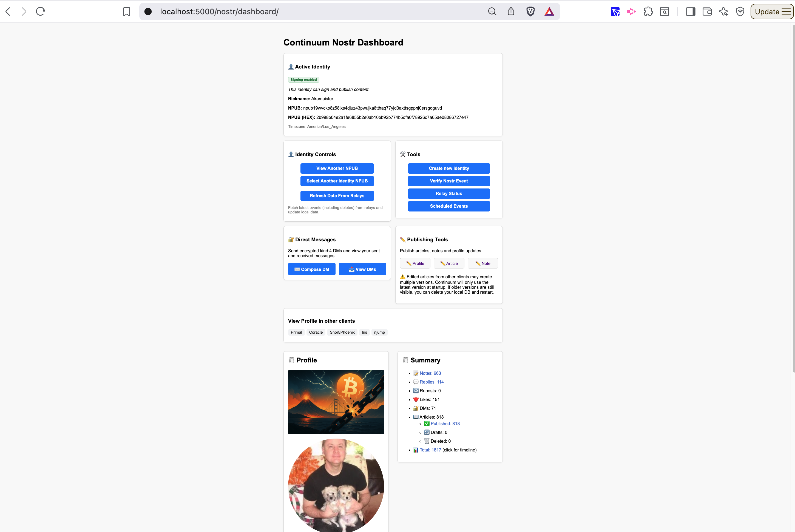This screenshot has height=532, width=795.
Task: Click the bookmark icon in toolbar
Action: [x=127, y=12]
